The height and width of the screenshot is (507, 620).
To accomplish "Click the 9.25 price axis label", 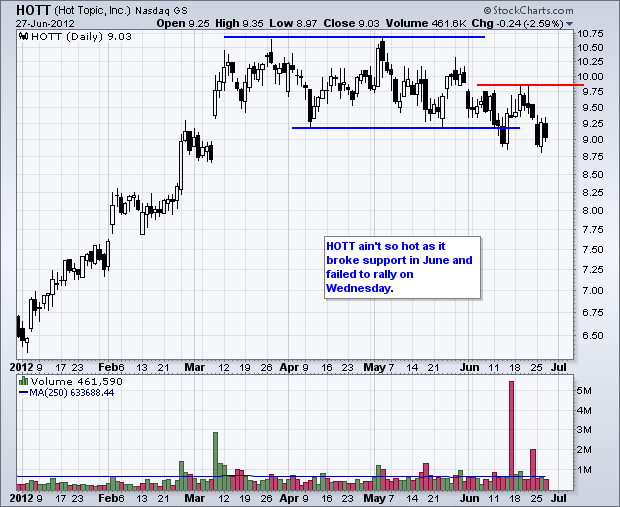I will (593, 124).
